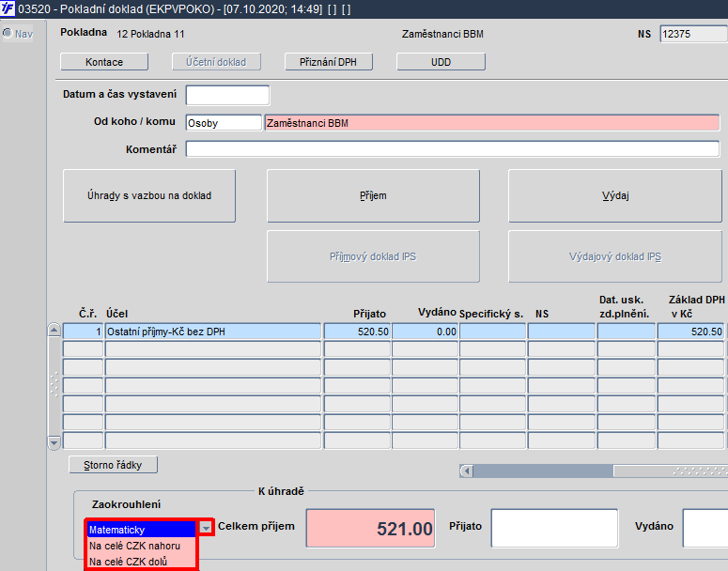The width and height of the screenshot is (728, 571).
Task: Click the first row Specifický s. cell
Action: pos(492,332)
